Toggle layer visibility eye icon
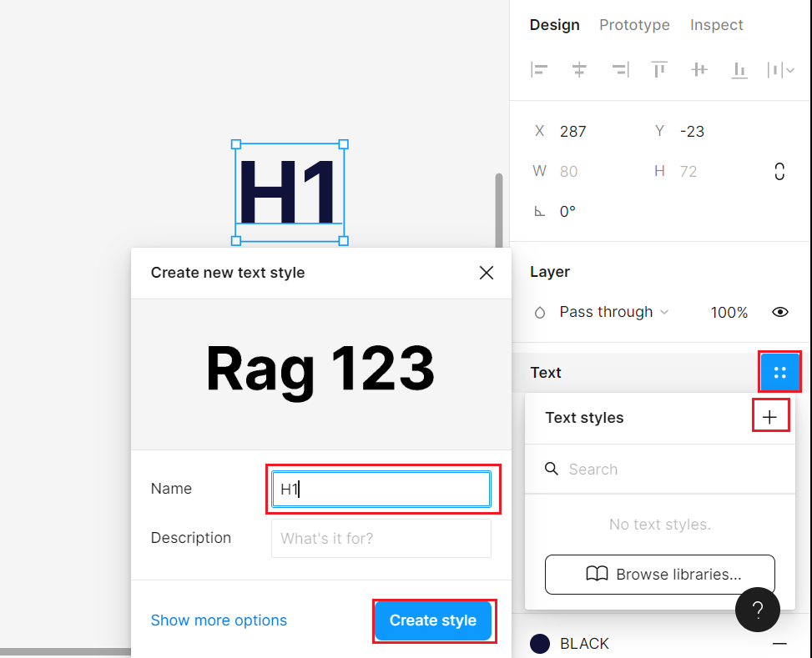This screenshot has width=812, height=658. (780, 312)
